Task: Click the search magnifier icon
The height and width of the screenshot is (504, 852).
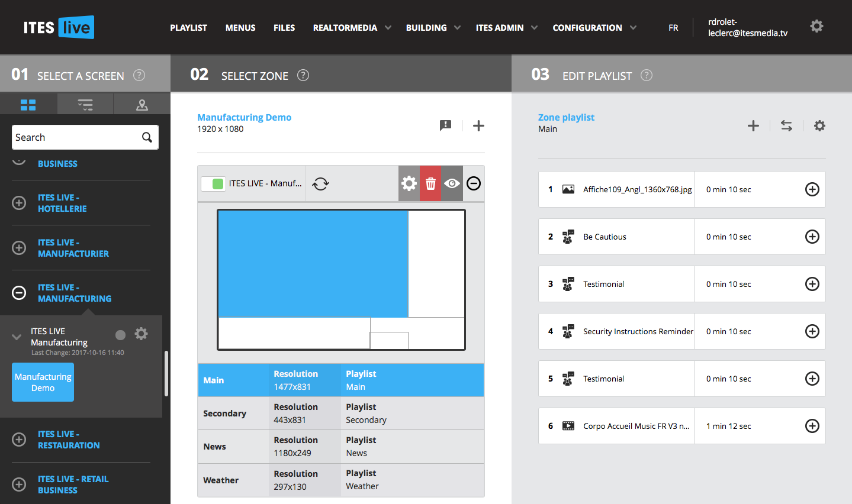Action: [x=147, y=137]
